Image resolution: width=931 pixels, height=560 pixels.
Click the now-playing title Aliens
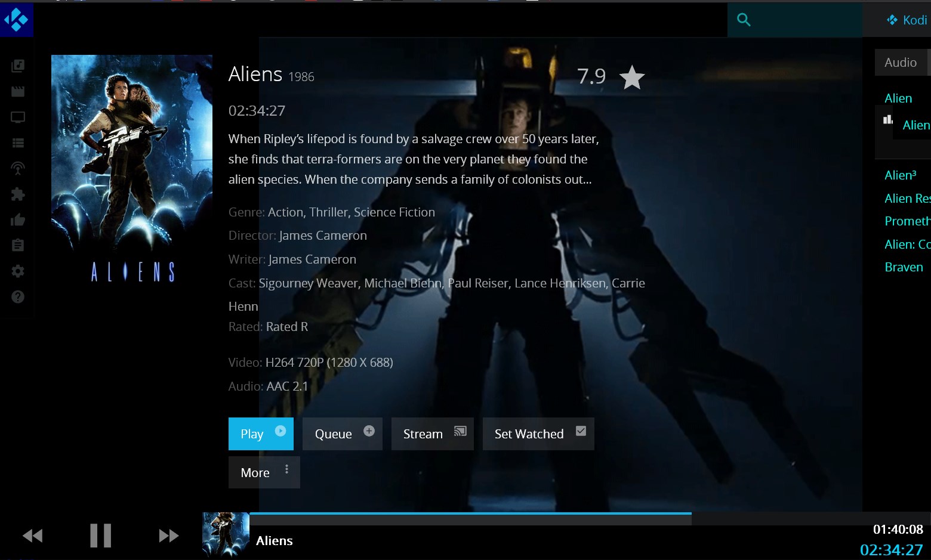coord(275,540)
